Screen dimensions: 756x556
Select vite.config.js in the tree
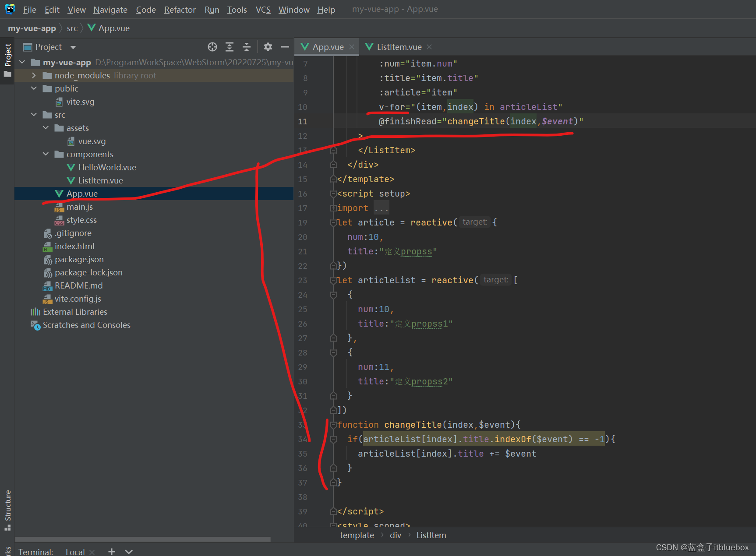pos(78,299)
